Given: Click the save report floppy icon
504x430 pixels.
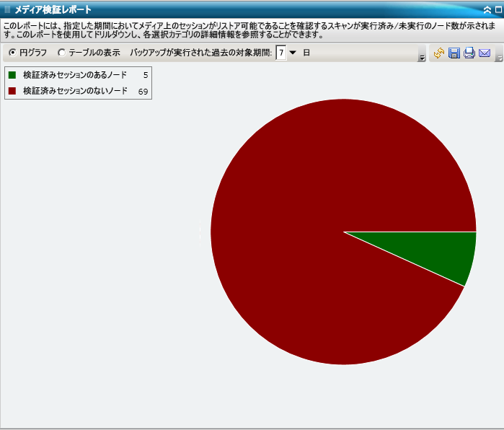Looking at the screenshot, I should pyautogui.click(x=454, y=53).
